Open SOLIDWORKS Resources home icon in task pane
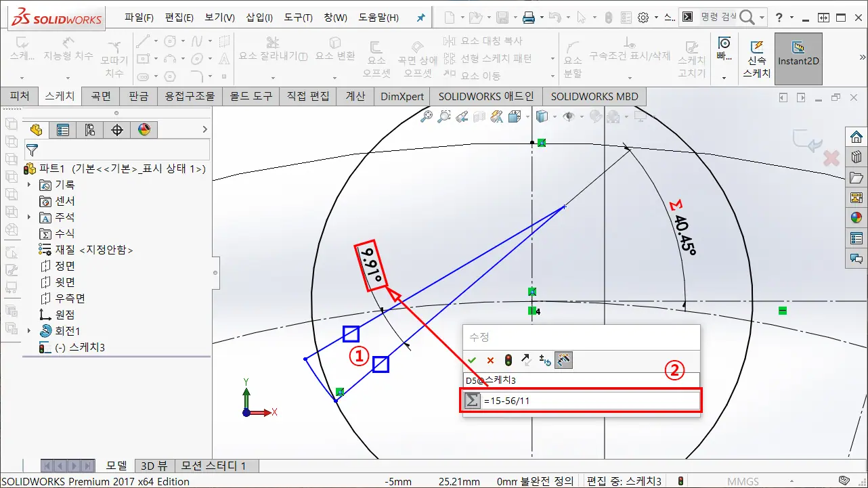 click(x=856, y=137)
